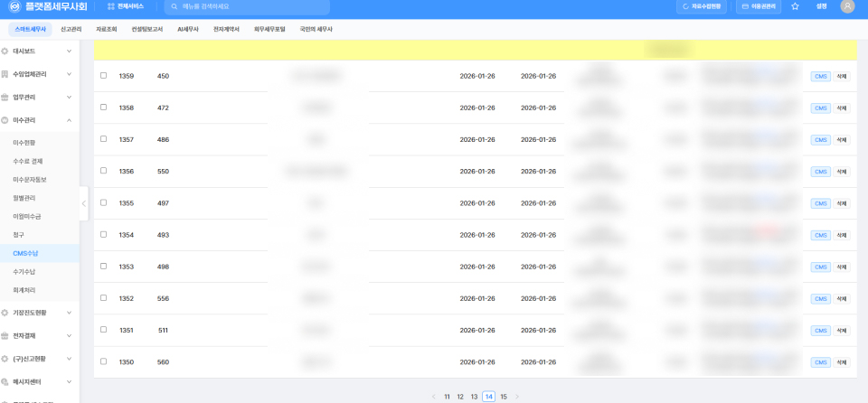Open 설정 in the top bar
868x403 pixels.
point(822,6)
